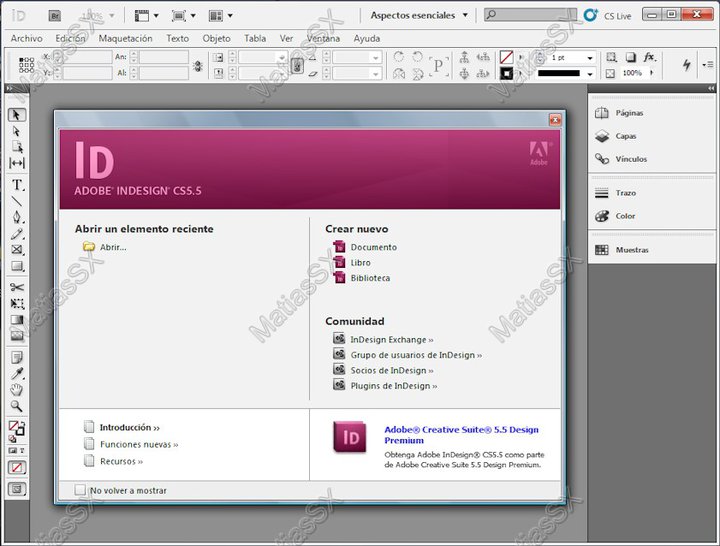The image size is (720, 546).
Task: Select the Free Transform tool
Action: (x=17, y=304)
